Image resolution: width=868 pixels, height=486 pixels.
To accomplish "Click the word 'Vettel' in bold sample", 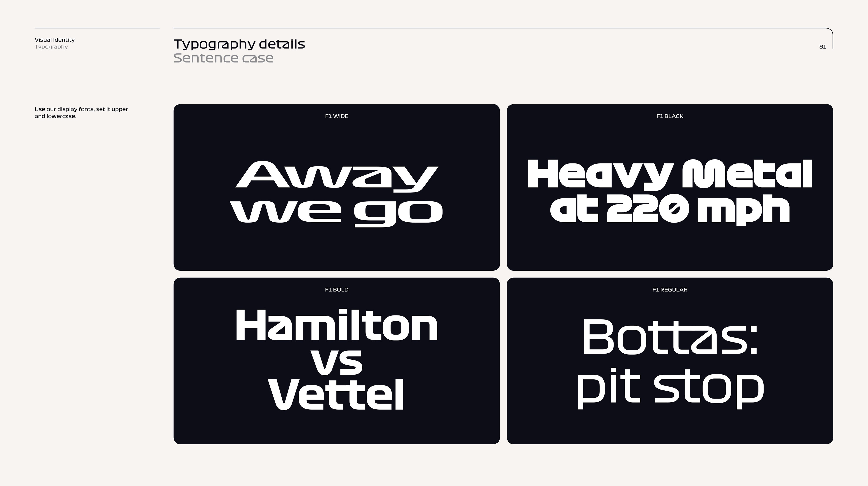I will 336,394.
